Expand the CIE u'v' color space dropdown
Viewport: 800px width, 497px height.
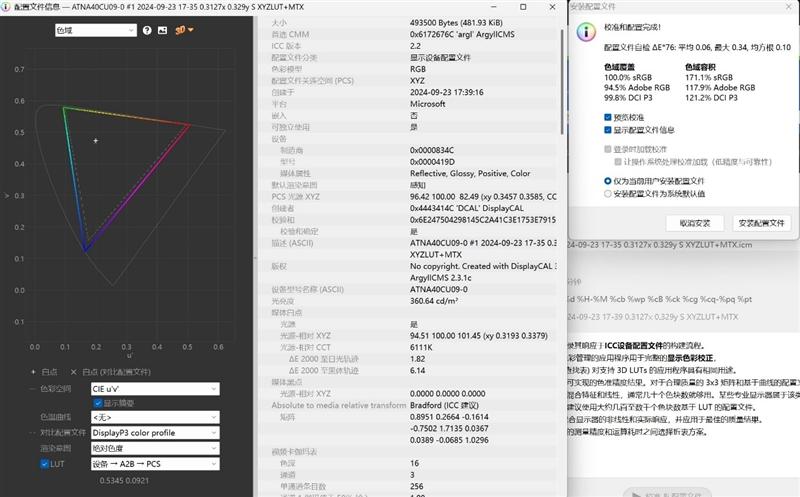154,388
